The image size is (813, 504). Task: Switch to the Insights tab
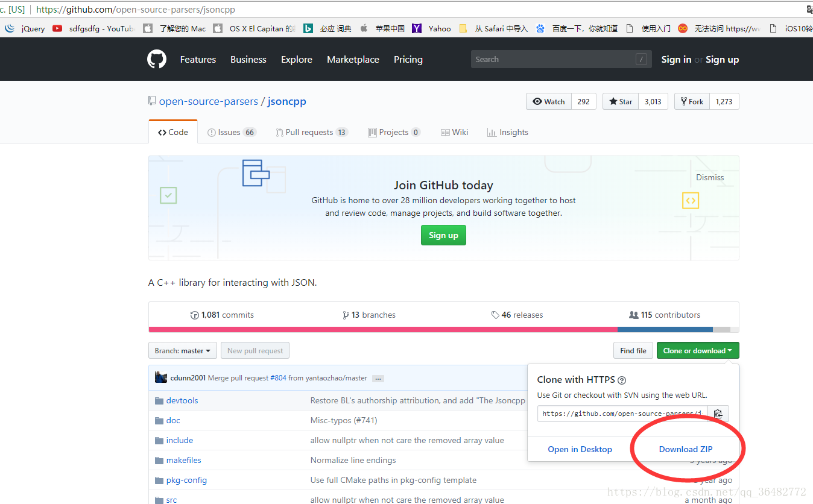click(x=508, y=132)
